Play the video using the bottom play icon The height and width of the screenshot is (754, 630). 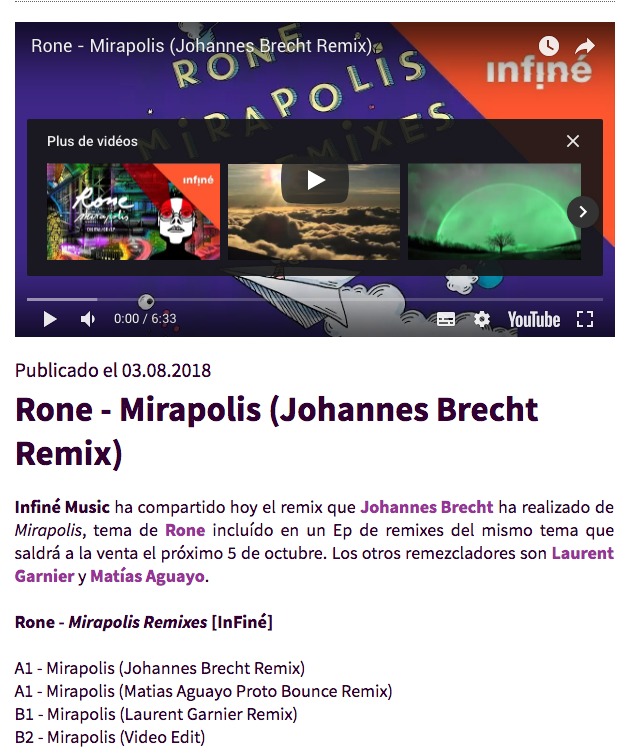click(50, 319)
